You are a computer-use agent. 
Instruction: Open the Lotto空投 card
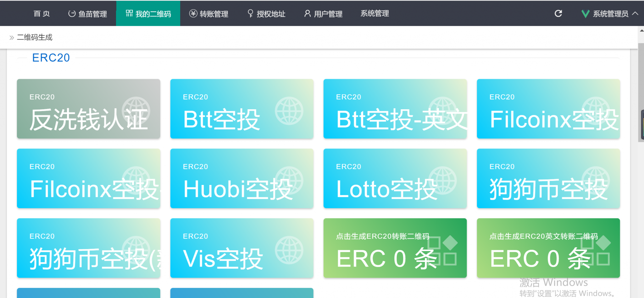tap(395, 179)
